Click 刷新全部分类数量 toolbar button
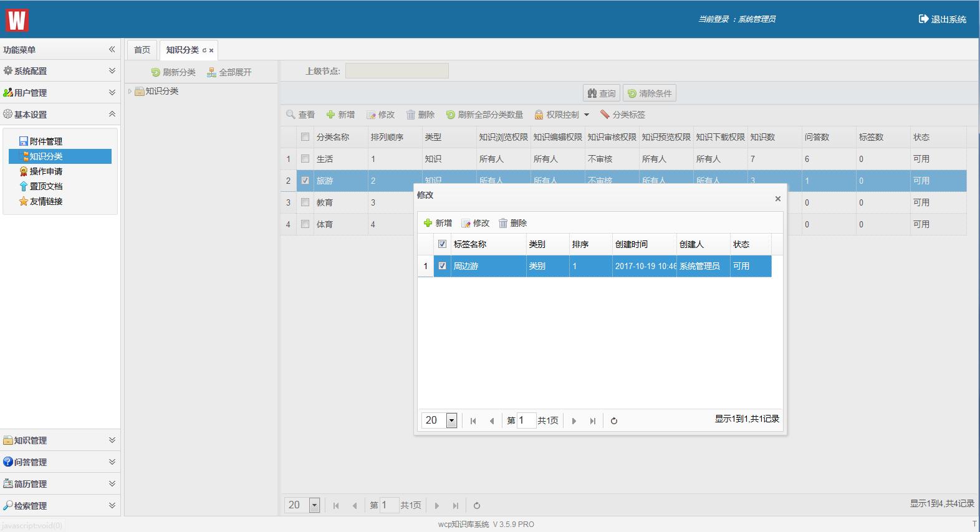 484,115
